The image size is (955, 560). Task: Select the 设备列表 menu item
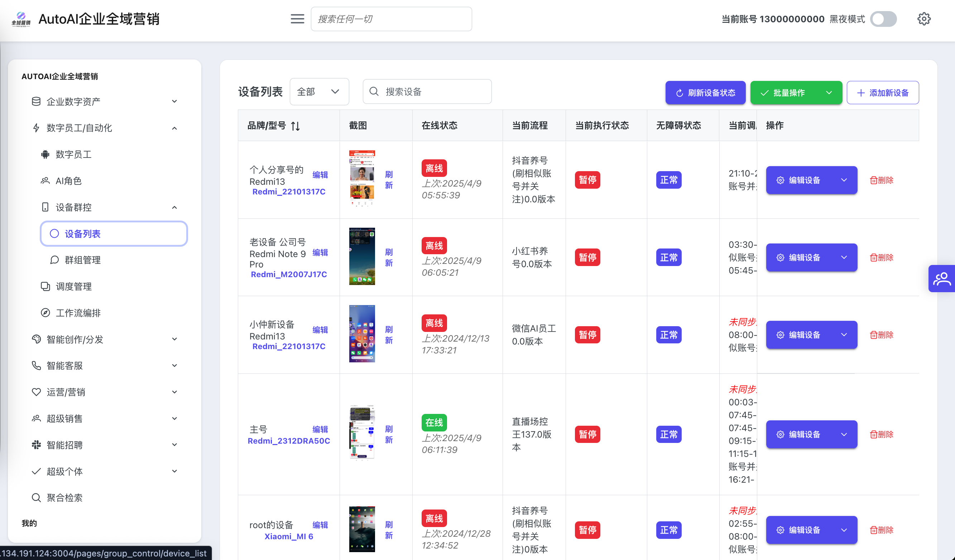click(x=114, y=234)
